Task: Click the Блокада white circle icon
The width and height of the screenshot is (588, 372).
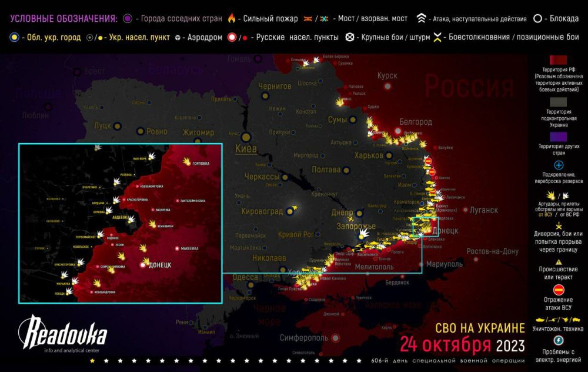Action: pyautogui.click(x=537, y=19)
